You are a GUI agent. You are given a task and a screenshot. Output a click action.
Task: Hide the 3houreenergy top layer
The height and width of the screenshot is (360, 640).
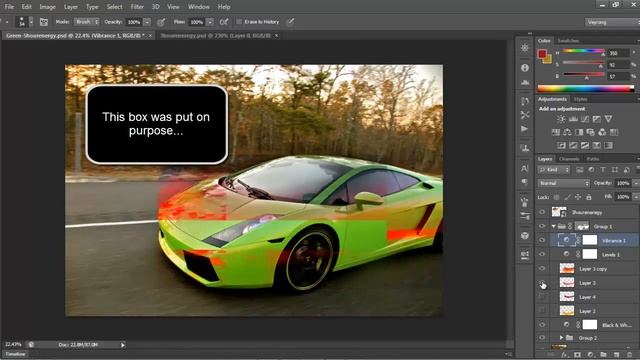coord(542,212)
